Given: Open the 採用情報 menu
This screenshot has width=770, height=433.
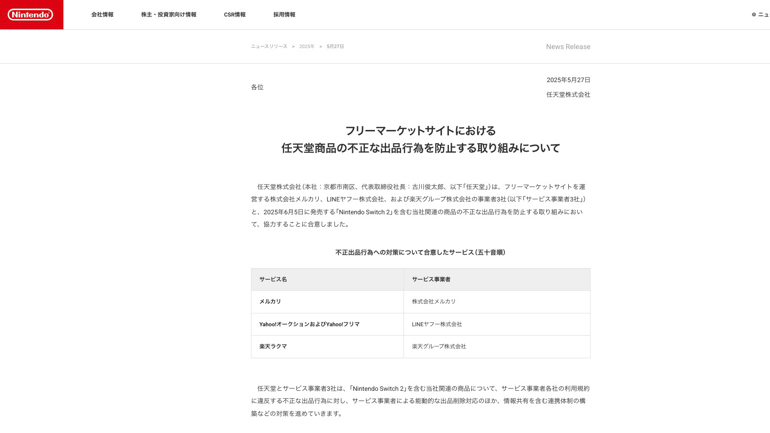Looking at the screenshot, I should coord(284,15).
